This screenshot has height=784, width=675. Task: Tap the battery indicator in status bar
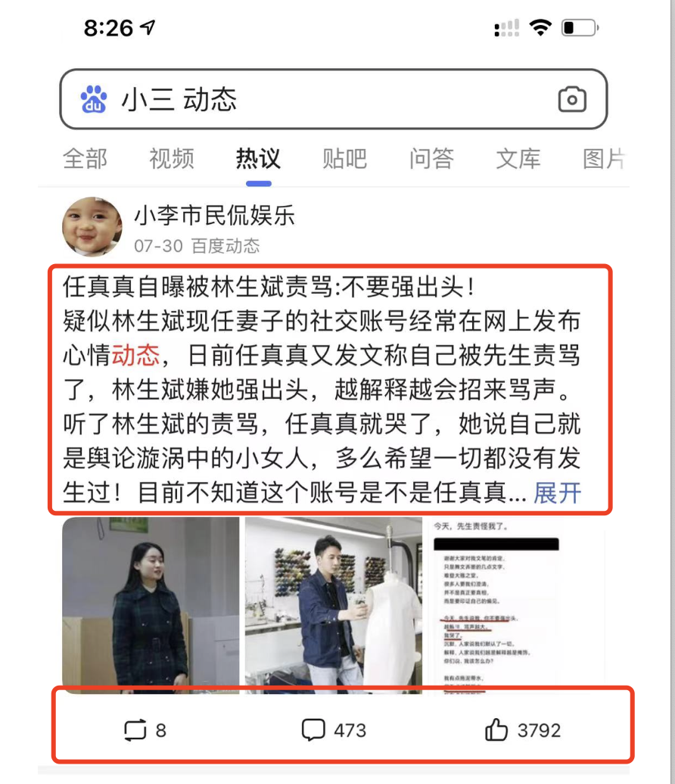click(x=580, y=27)
